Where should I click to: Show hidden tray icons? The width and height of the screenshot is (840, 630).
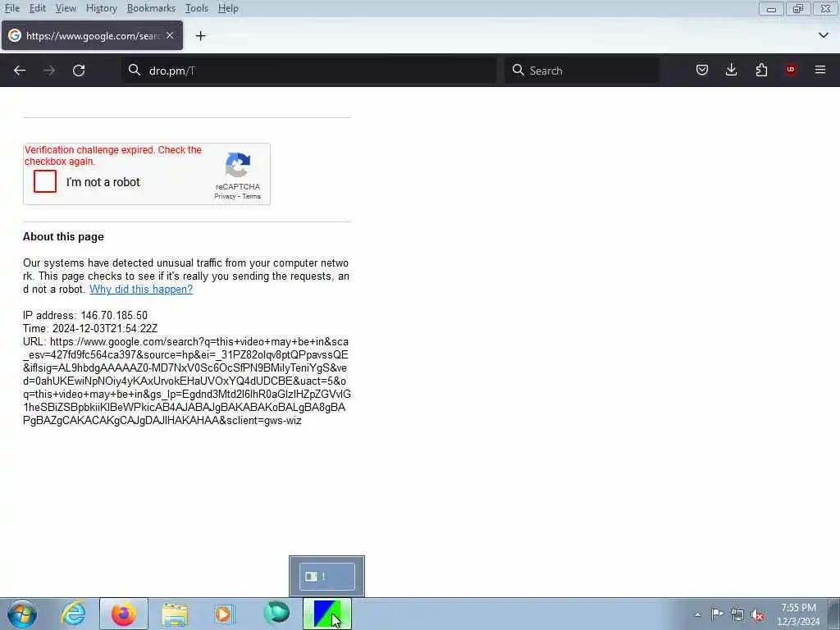697,615
